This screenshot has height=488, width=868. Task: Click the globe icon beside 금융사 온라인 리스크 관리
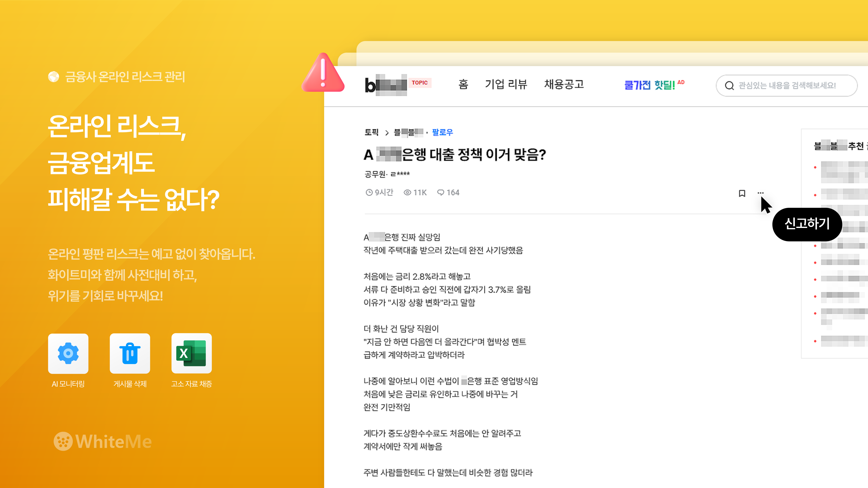click(x=54, y=77)
